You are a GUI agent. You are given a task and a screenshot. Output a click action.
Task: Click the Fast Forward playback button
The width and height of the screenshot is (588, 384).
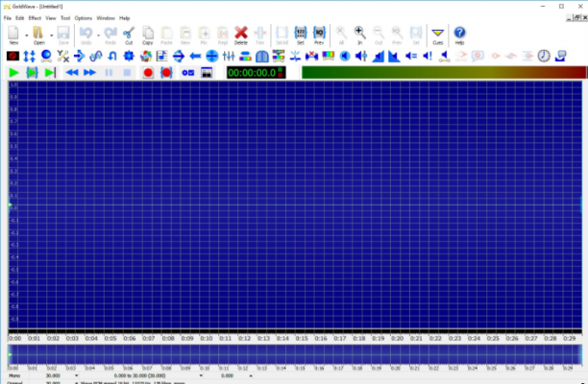click(x=89, y=72)
